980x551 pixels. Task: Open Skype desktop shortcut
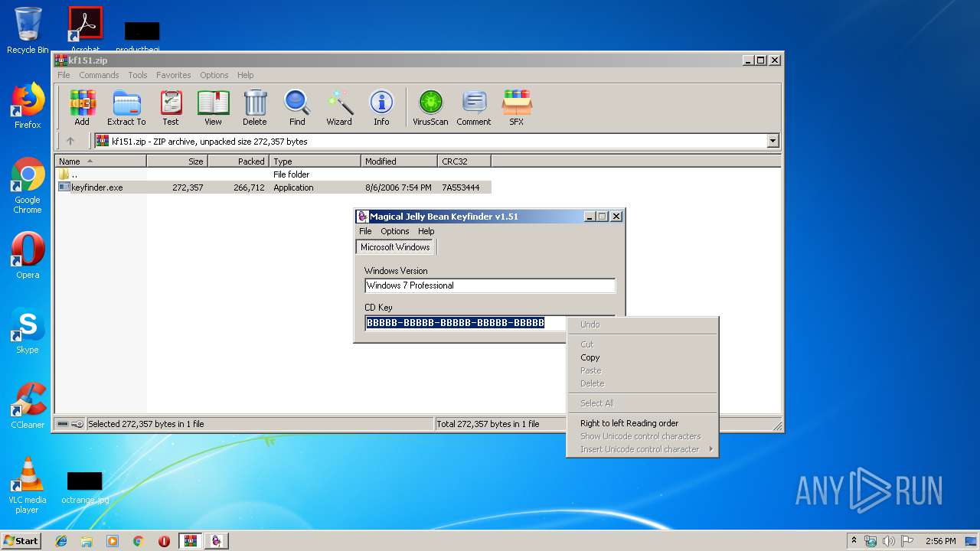click(x=28, y=331)
